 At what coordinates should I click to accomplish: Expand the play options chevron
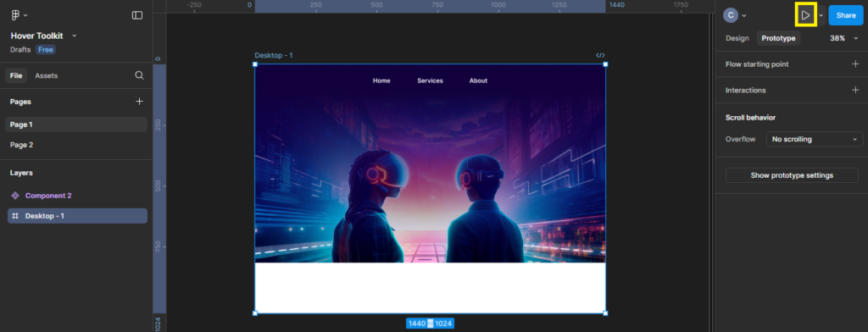(x=821, y=15)
